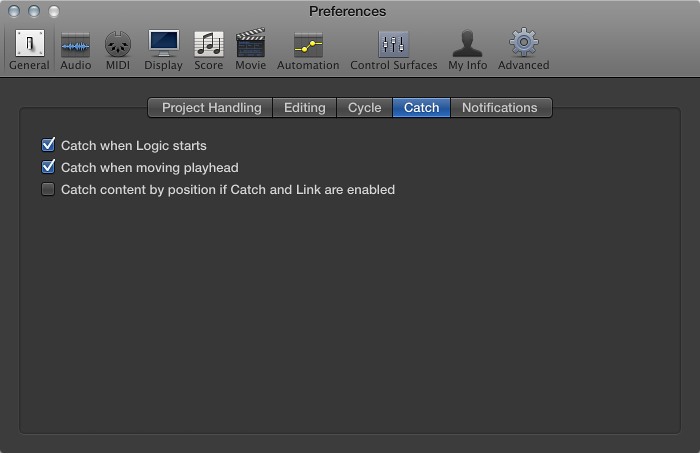This screenshot has width=700, height=454.
Task: Close the Preferences window
Action: (13, 11)
